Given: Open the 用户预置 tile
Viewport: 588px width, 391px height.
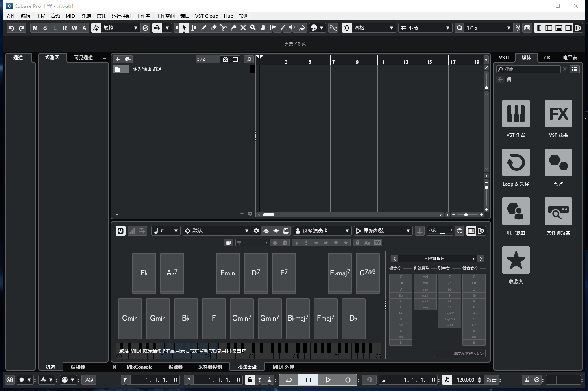Looking at the screenshot, I should (x=516, y=211).
